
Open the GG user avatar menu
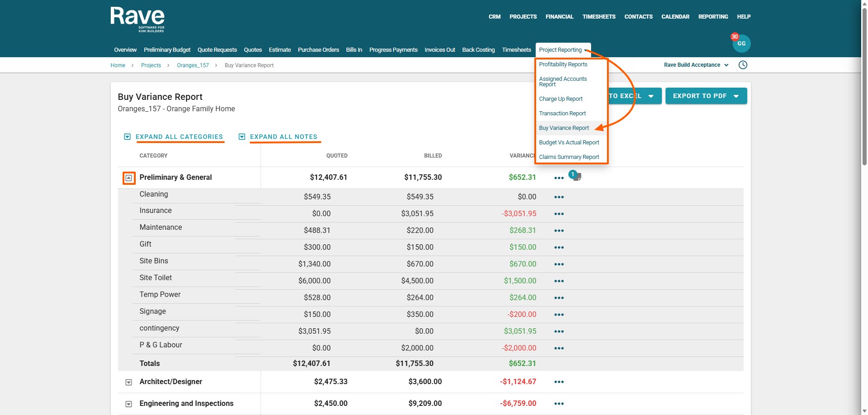[741, 44]
